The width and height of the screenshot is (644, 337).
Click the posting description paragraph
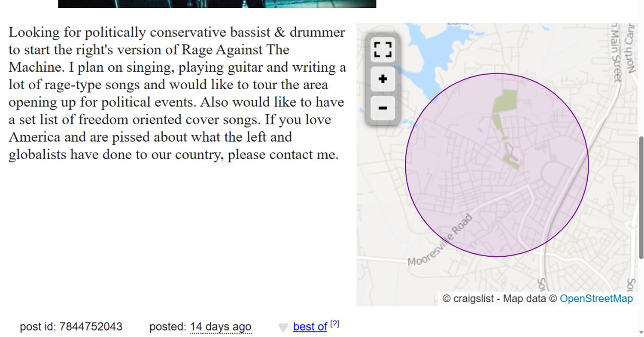click(177, 93)
